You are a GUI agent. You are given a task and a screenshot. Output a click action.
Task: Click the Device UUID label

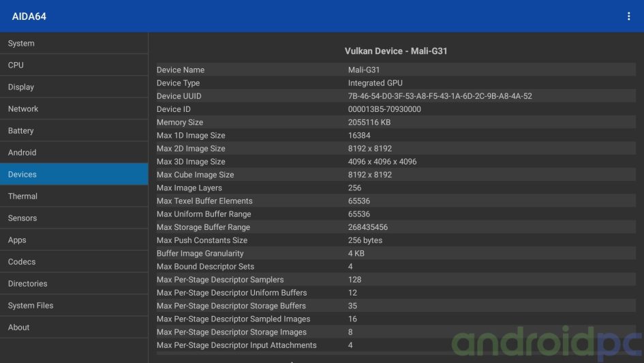pyautogui.click(x=179, y=96)
